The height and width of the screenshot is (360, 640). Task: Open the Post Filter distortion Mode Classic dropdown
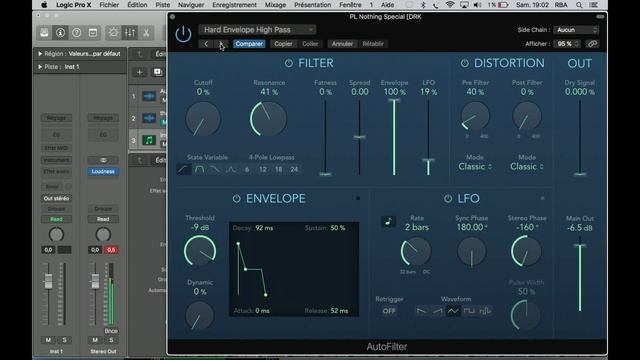(527, 167)
